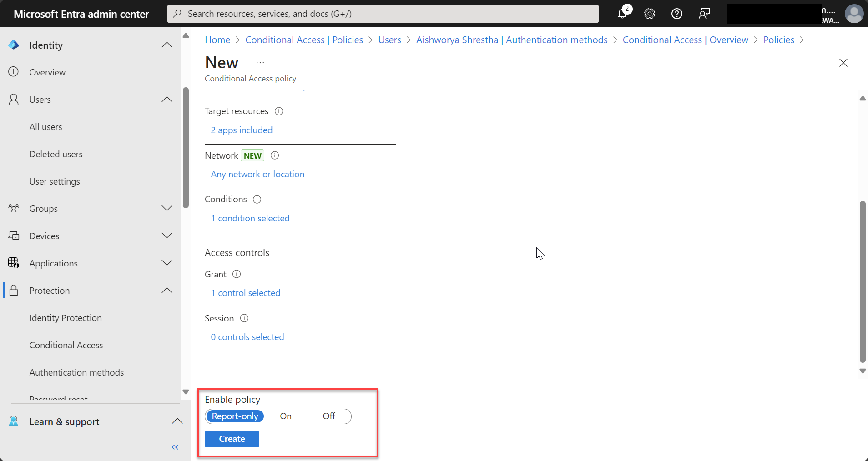Collapse the Users section chevron

coord(167,99)
